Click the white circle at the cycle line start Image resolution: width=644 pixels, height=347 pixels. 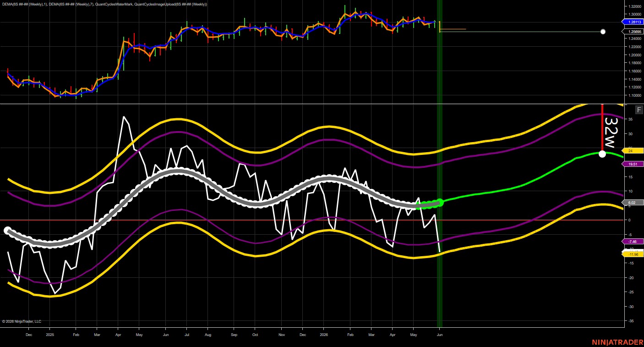[x=7, y=231]
